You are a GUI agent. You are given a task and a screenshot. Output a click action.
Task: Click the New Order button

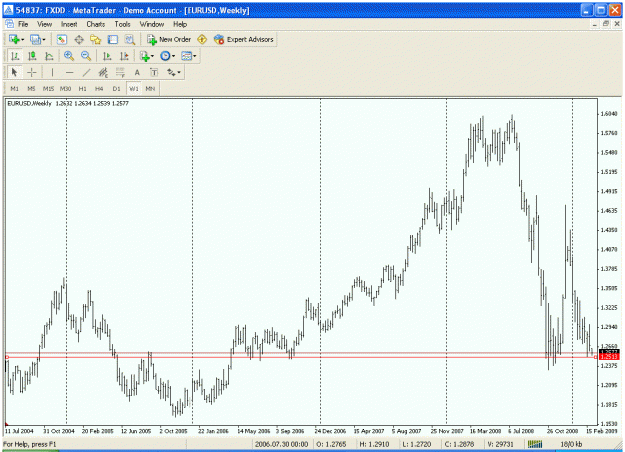(169, 39)
